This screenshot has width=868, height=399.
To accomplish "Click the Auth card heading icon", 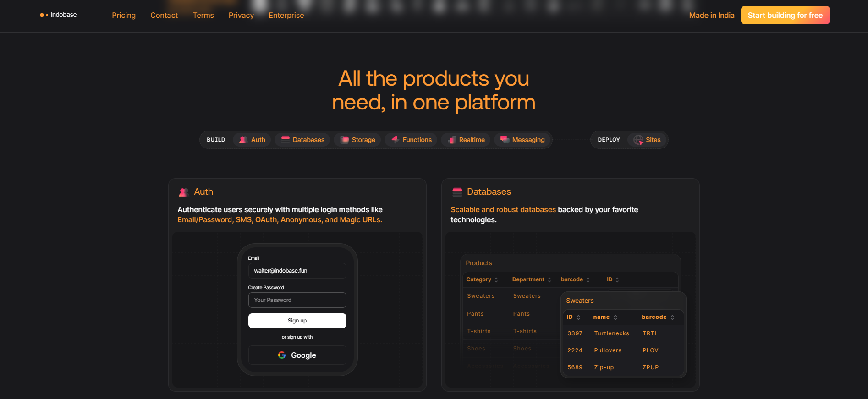I will point(184,192).
